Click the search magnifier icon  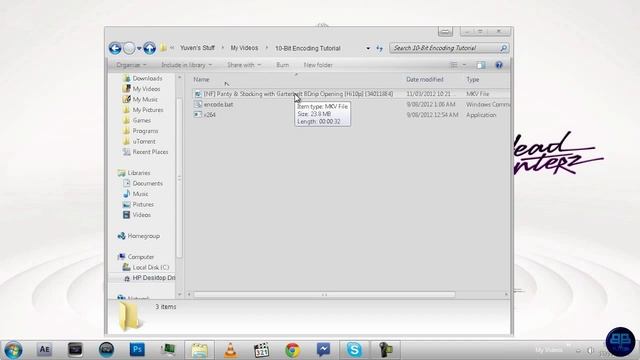[x=504, y=48]
